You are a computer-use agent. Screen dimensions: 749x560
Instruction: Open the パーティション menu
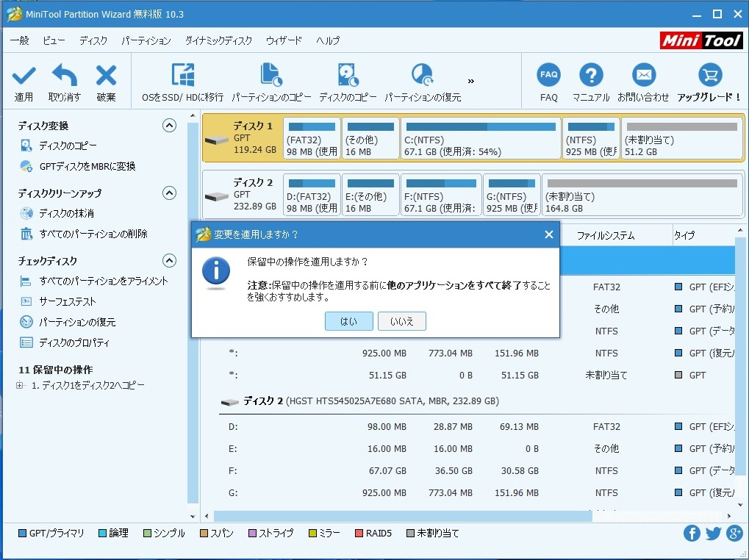146,40
